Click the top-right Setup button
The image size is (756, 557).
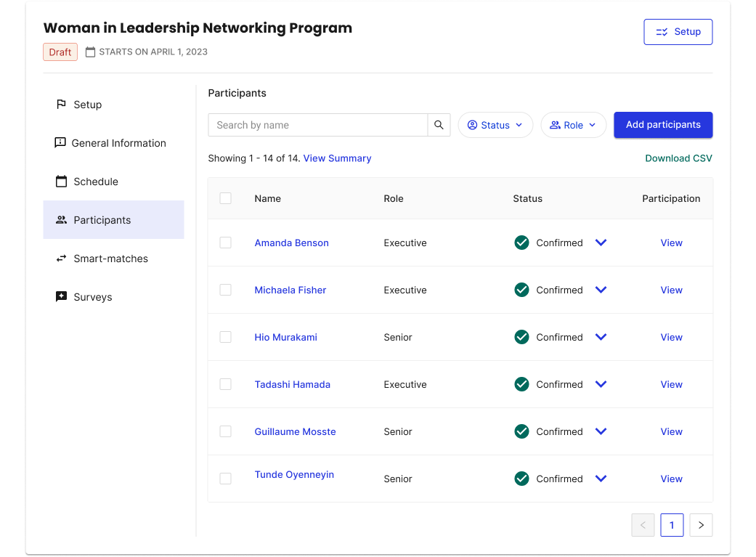point(678,32)
